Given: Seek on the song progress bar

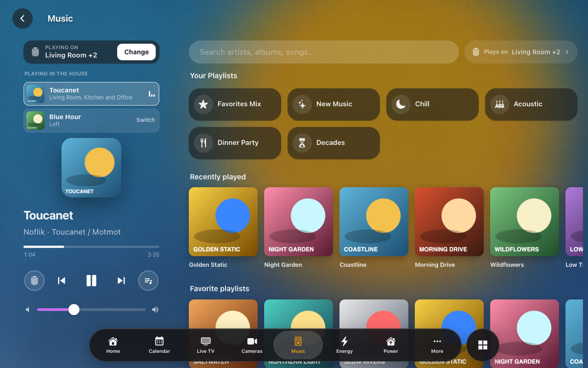Looking at the screenshot, I should point(91,247).
